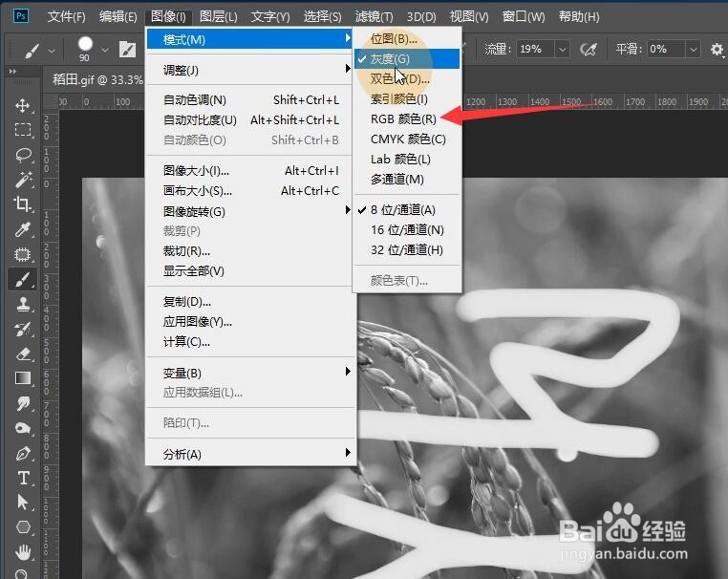Image resolution: width=728 pixels, height=579 pixels.
Task: Expand the 图像旋转(G) submenu
Action: (249, 211)
